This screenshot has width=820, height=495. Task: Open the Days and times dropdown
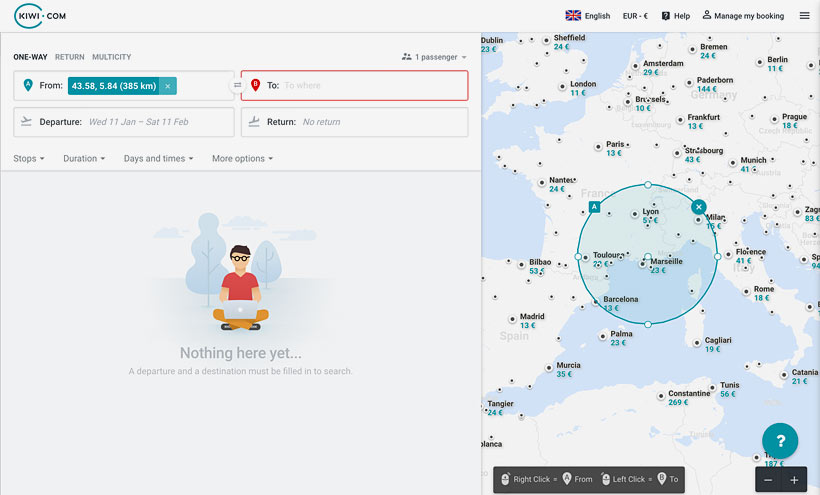pyautogui.click(x=158, y=158)
